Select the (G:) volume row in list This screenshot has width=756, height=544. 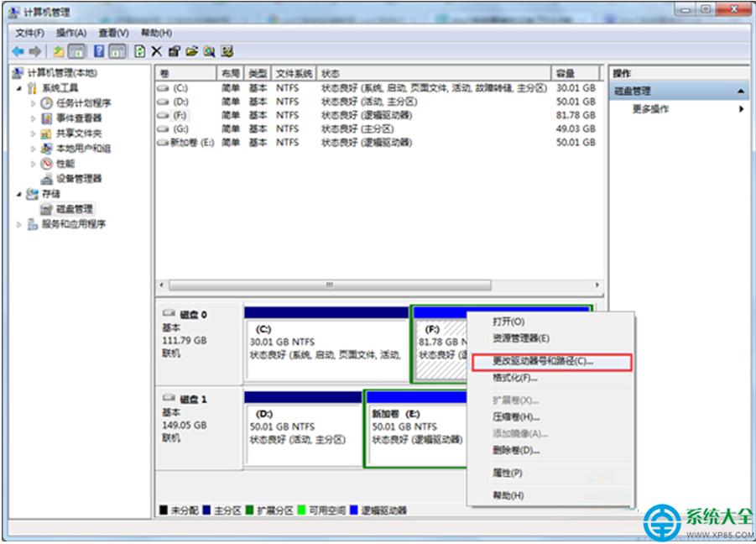[x=378, y=128]
